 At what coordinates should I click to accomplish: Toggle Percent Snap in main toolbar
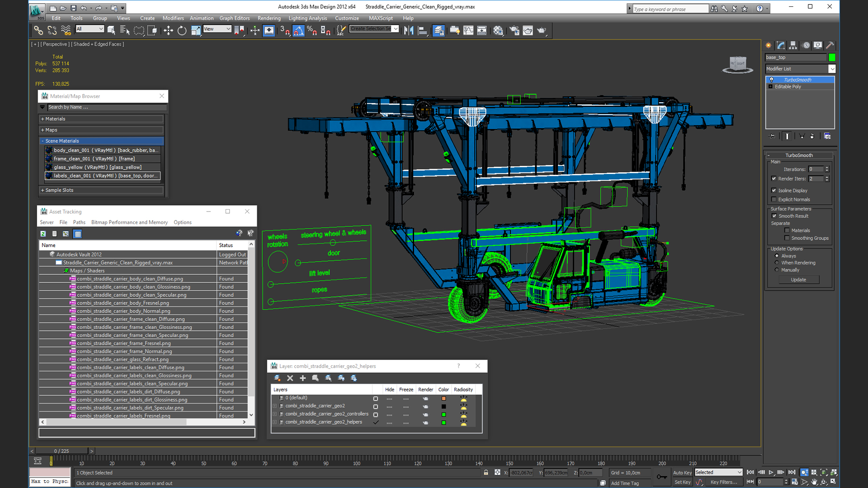click(x=312, y=30)
